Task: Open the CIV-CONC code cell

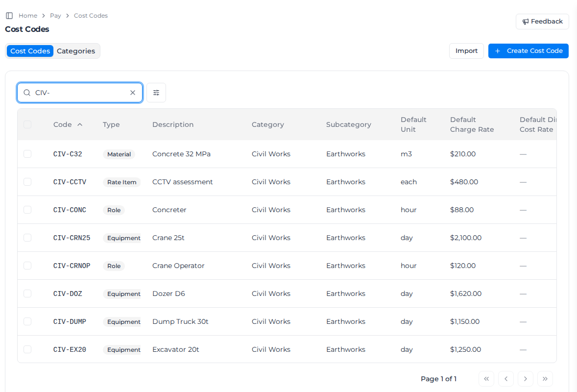Action: pyautogui.click(x=70, y=210)
